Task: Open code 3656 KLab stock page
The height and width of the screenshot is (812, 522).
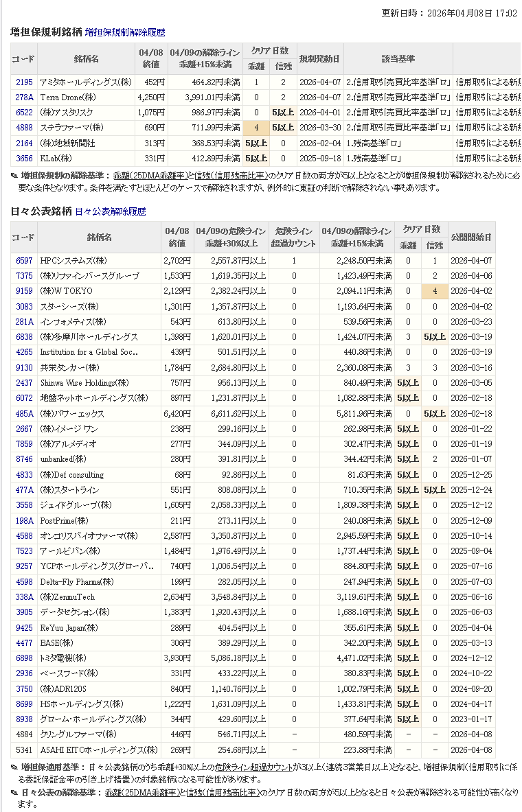Action: coord(24,158)
